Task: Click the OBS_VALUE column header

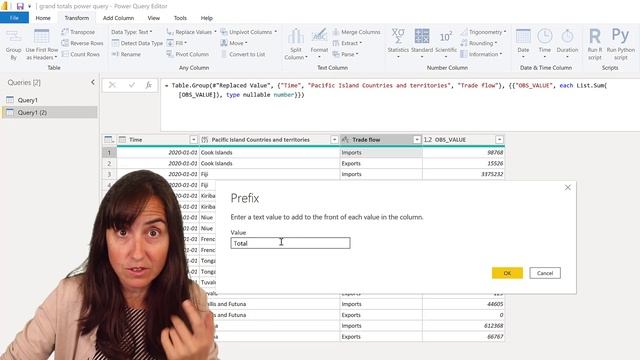Action: (464, 140)
